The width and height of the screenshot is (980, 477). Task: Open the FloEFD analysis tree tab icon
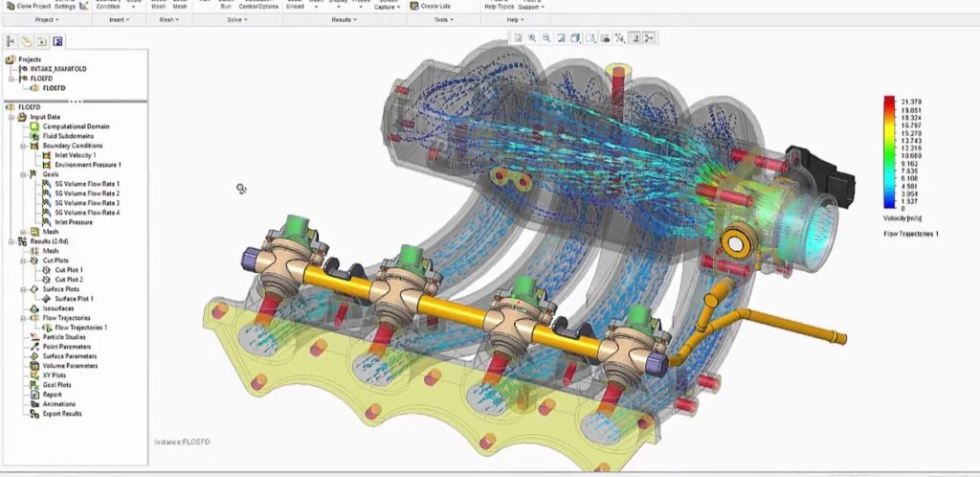pyautogui.click(x=57, y=41)
